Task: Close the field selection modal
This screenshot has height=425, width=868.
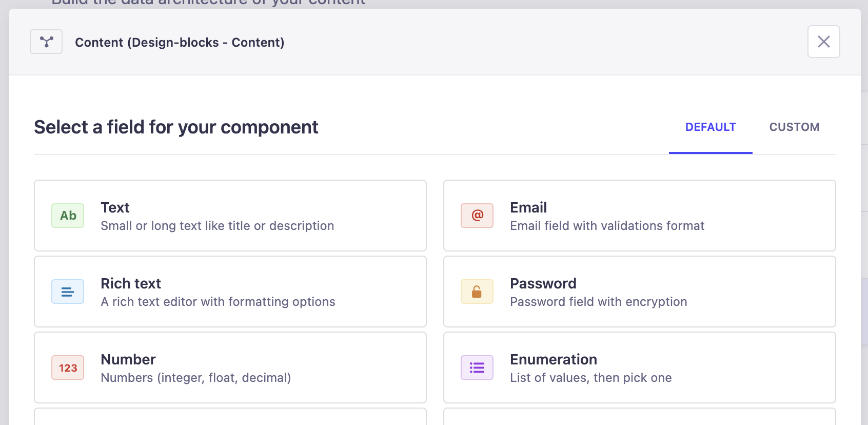Action: [x=823, y=42]
